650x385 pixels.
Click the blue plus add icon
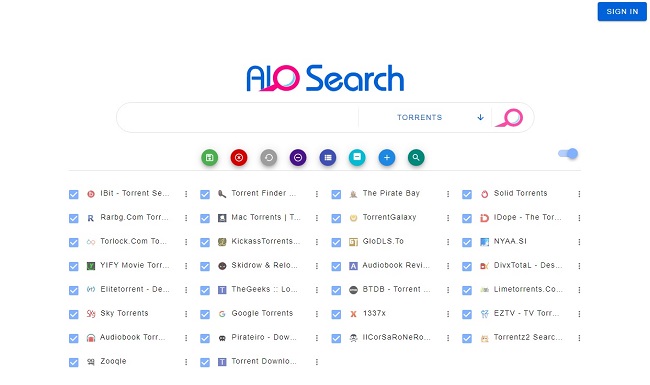coord(387,157)
